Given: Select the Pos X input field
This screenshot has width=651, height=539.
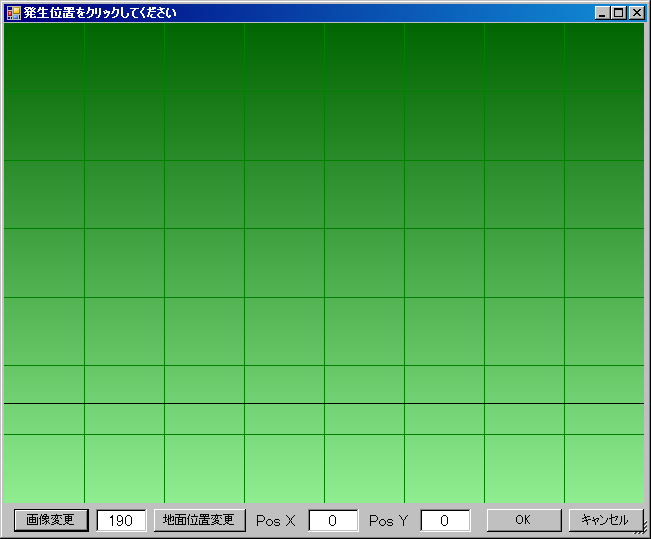Looking at the screenshot, I should pyautogui.click(x=333, y=520).
